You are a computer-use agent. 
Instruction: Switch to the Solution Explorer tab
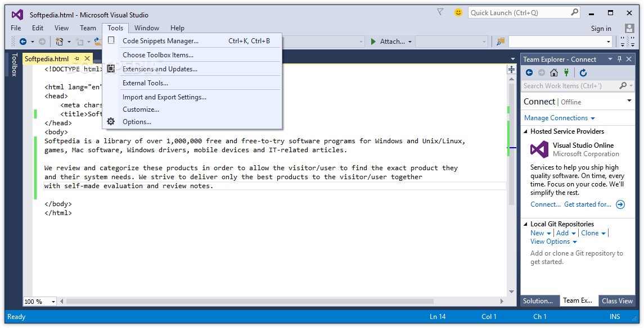click(540, 301)
